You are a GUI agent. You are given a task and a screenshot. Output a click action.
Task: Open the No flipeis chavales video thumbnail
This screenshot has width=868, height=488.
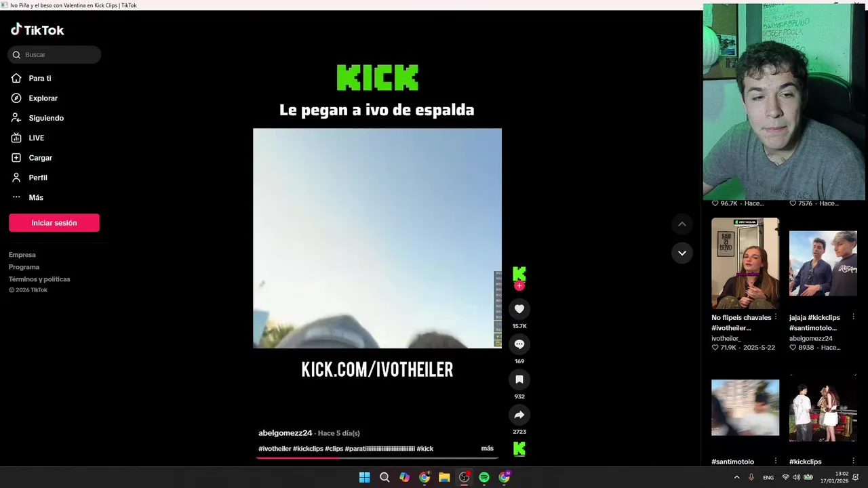tap(745, 264)
